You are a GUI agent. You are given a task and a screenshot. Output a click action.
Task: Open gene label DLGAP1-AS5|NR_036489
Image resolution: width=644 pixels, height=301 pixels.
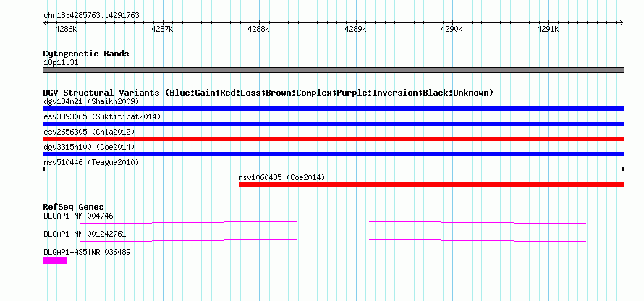point(87,252)
